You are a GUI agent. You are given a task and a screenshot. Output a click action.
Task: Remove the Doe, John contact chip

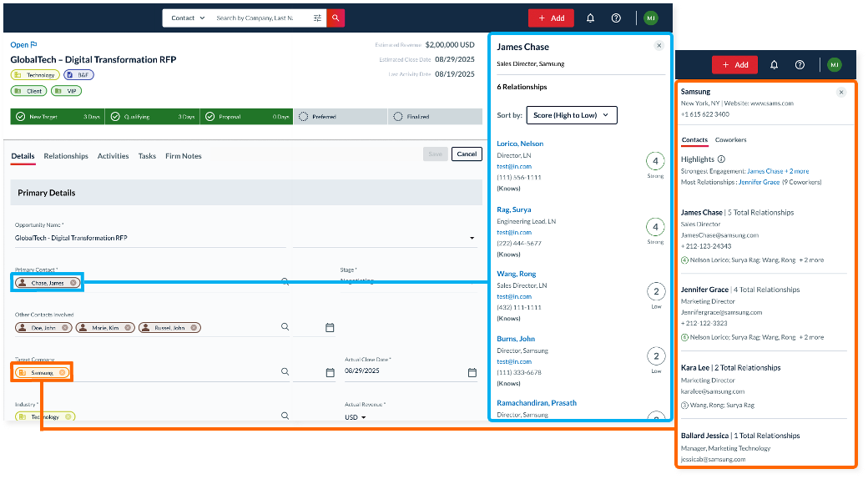[65, 328]
